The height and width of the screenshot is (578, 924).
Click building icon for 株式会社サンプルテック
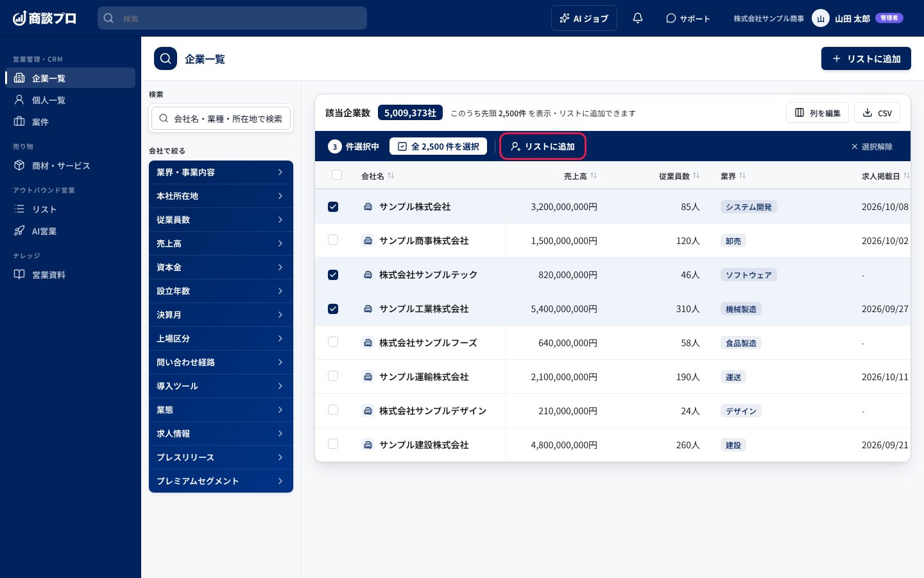click(368, 275)
